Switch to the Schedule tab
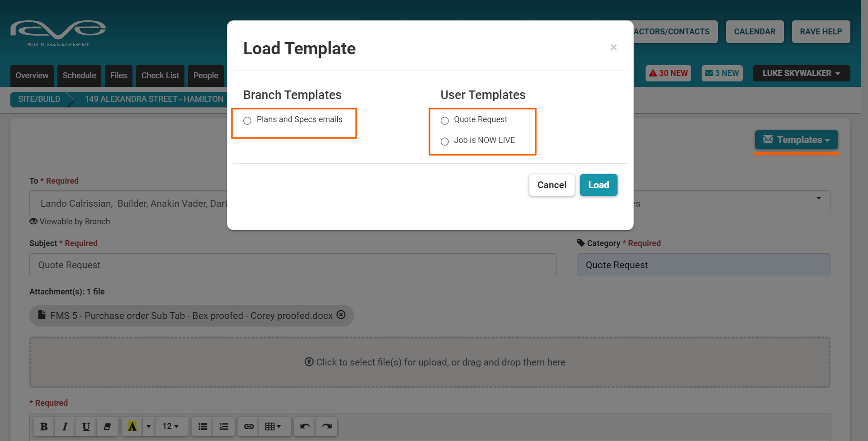This screenshot has width=868, height=441. pyautogui.click(x=79, y=76)
